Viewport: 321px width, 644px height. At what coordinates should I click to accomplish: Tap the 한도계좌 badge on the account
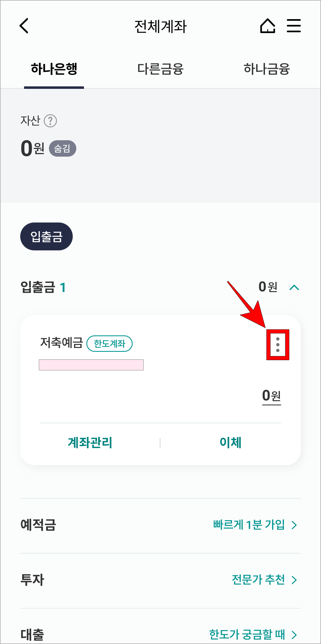(110, 344)
